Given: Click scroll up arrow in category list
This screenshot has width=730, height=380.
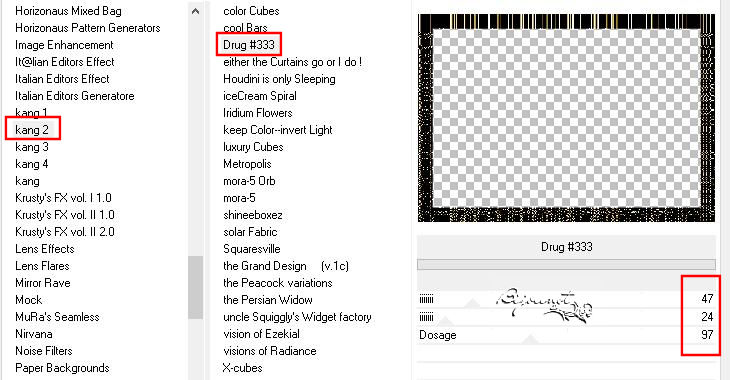Looking at the screenshot, I should (x=196, y=11).
